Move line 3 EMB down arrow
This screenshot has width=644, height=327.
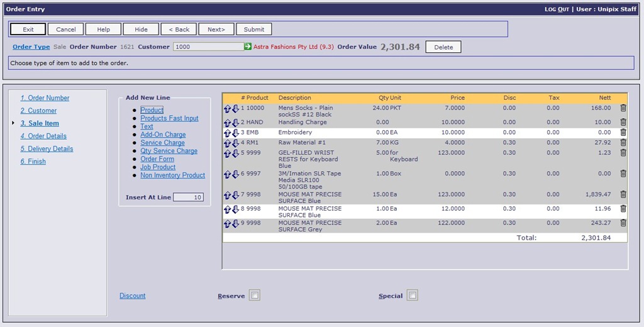[x=235, y=133]
